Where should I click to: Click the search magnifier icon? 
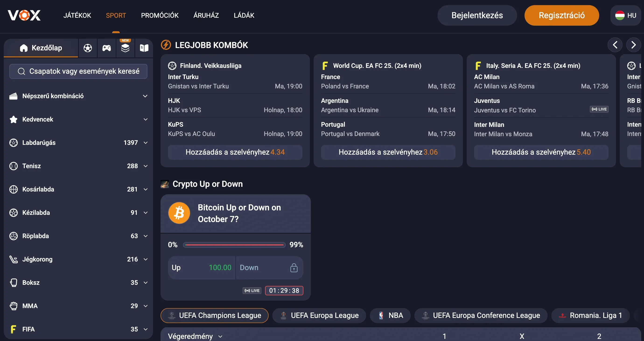[21, 71]
